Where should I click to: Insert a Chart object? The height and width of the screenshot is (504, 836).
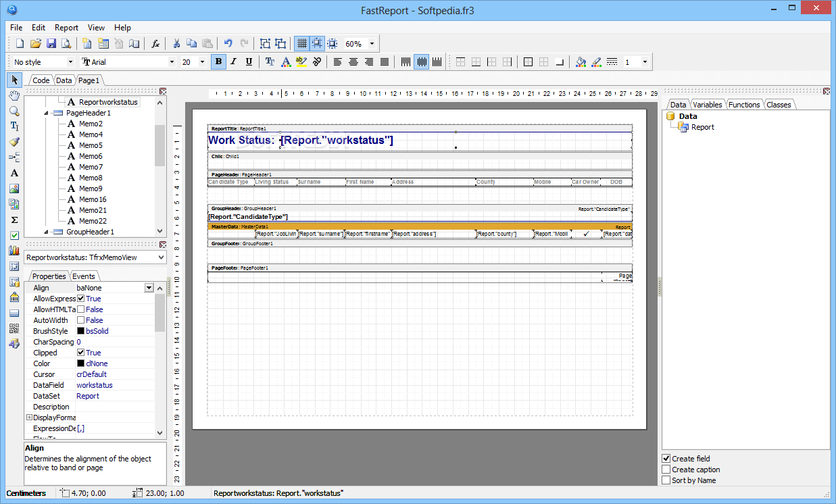pyautogui.click(x=14, y=251)
